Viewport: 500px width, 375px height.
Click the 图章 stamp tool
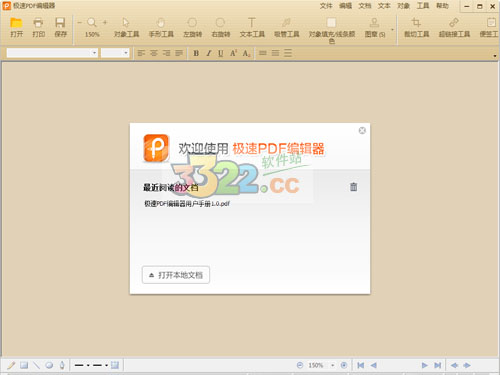[375, 27]
